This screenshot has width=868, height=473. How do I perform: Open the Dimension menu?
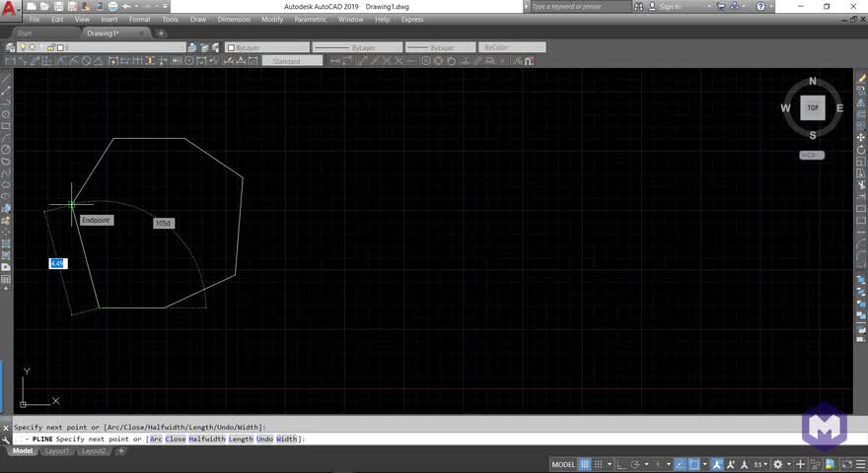tap(234, 20)
